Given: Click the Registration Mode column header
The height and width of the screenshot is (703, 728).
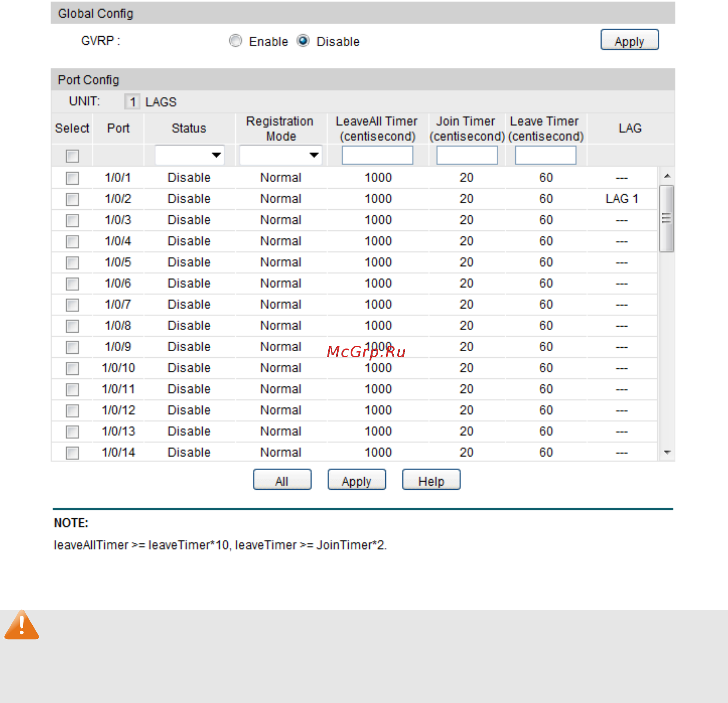Looking at the screenshot, I should coord(280,128).
